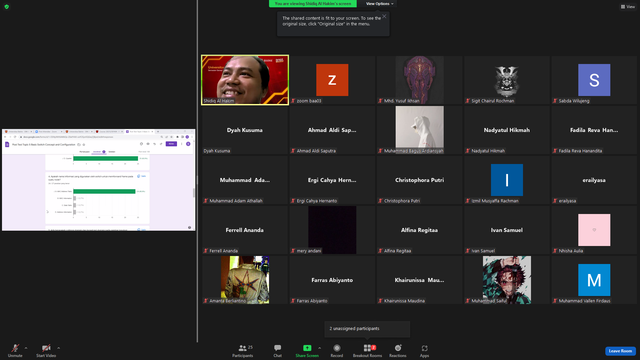Screen dimensions: 640x360
Task: Select Ahmad Aldi Saputra's participant tile
Action: [332, 130]
